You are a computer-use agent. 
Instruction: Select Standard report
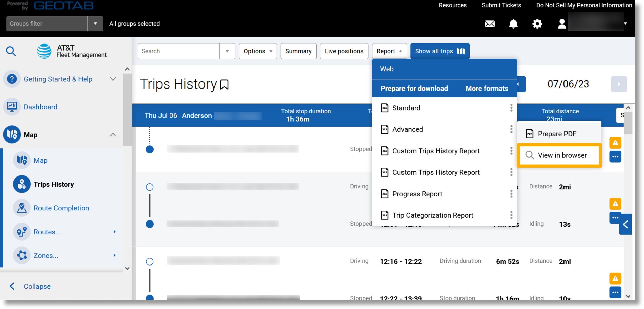click(x=406, y=108)
